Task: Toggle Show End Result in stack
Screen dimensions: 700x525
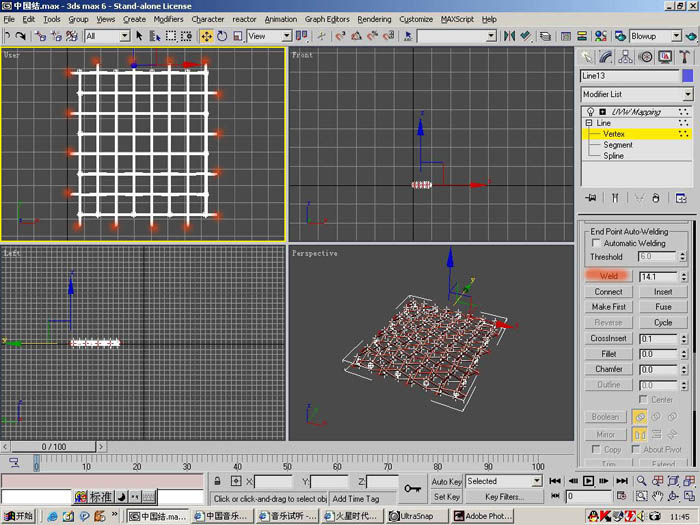Action: point(615,198)
